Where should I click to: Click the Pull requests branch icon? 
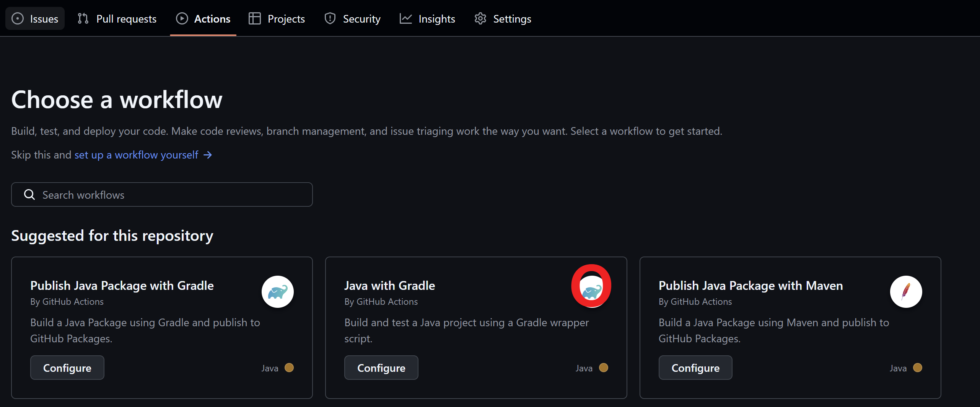tap(83, 18)
